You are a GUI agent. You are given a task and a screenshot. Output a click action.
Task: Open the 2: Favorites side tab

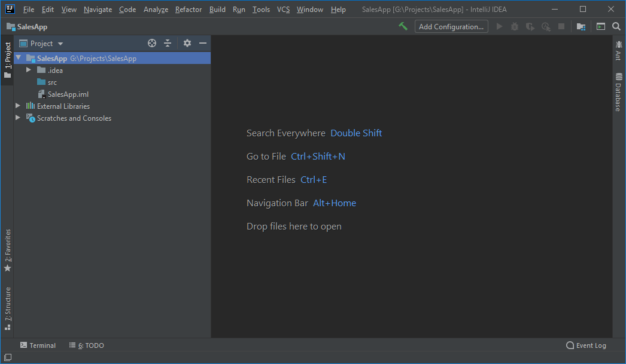pyautogui.click(x=8, y=250)
